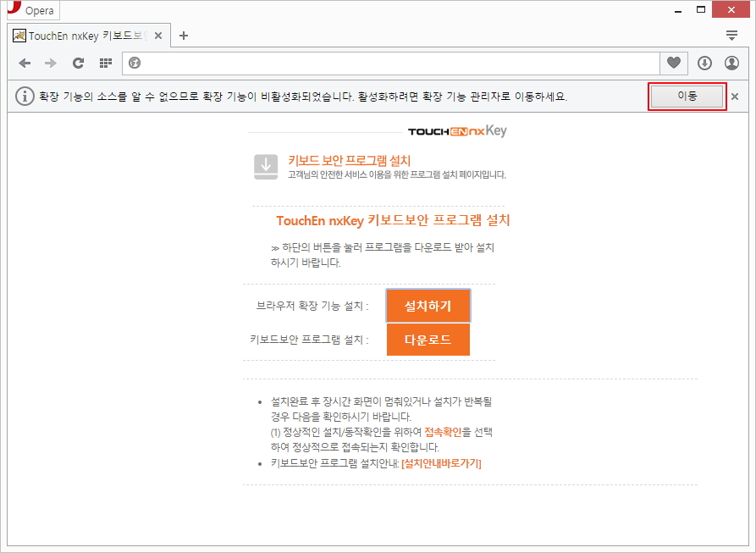Open downloads icon

(x=704, y=63)
